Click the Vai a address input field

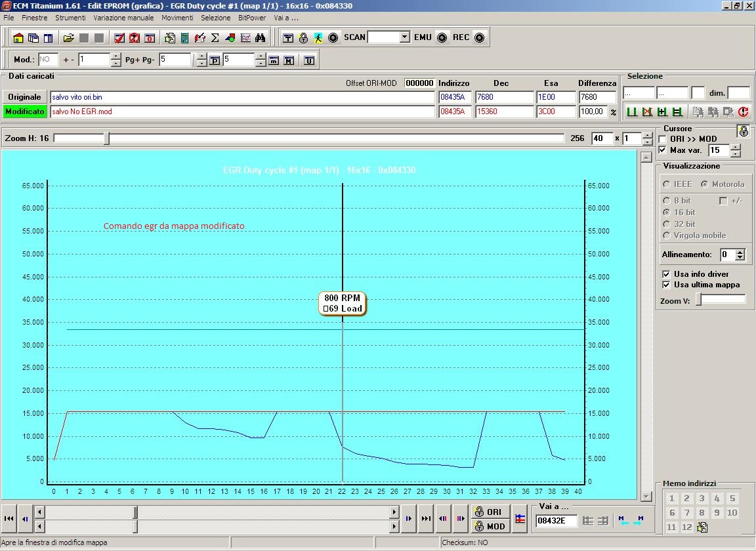click(x=556, y=521)
